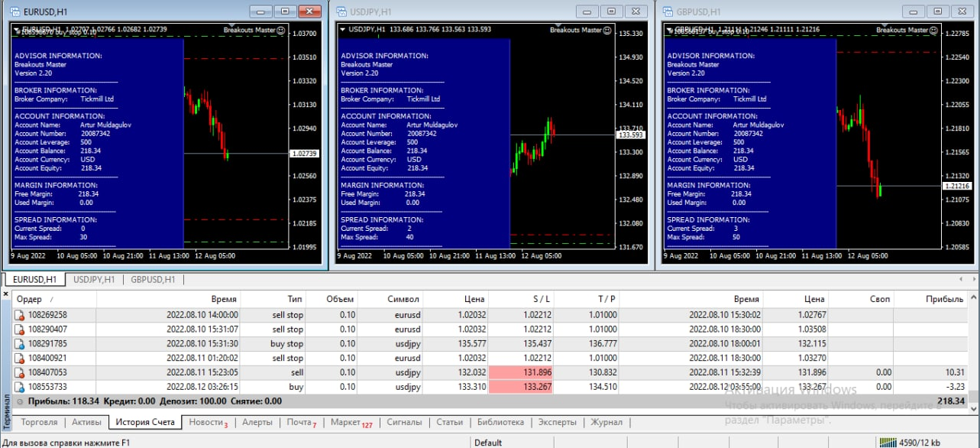Screen dimensions: 980x448
Task: Open the Активы terminal tab
Action: coord(86,422)
